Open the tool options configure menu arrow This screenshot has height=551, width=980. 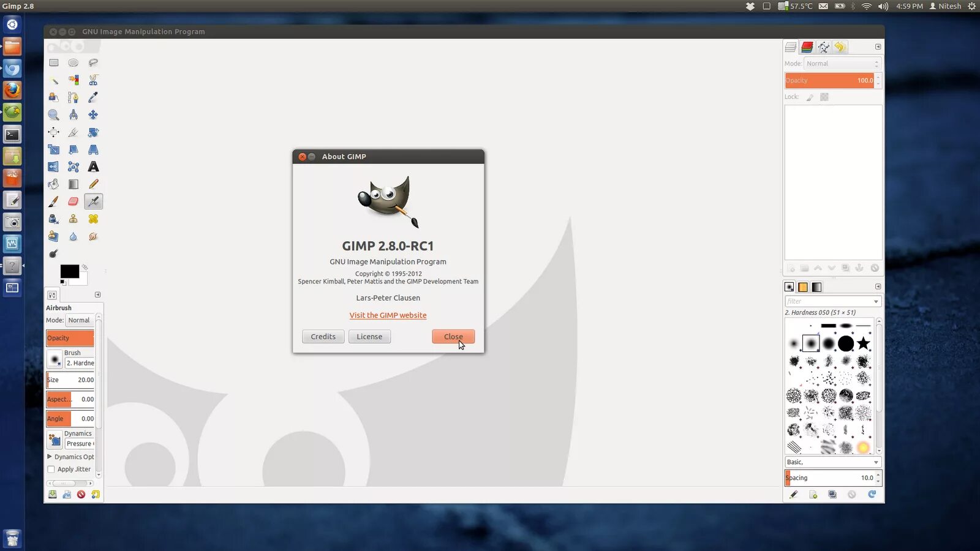97,294
